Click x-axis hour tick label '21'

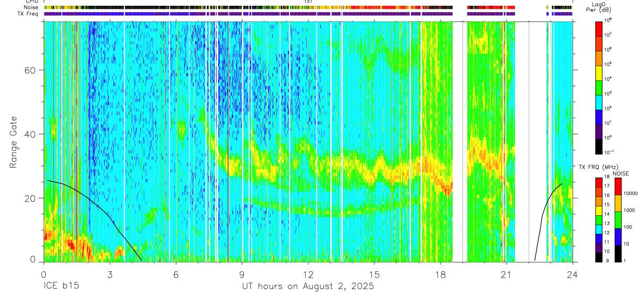click(x=506, y=274)
